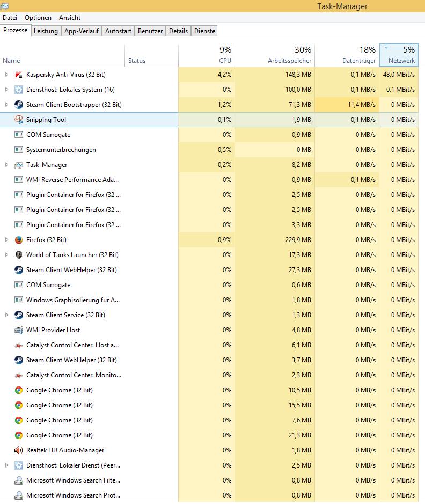The width and height of the screenshot is (425, 504).
Task: Click the 11,4 MB/s disk value
Action: point(362,105)
